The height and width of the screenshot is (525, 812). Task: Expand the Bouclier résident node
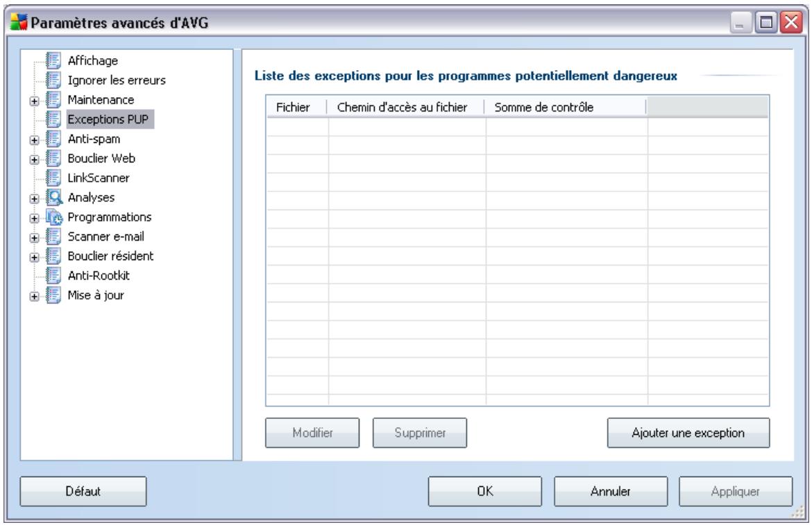pos(34,257)
